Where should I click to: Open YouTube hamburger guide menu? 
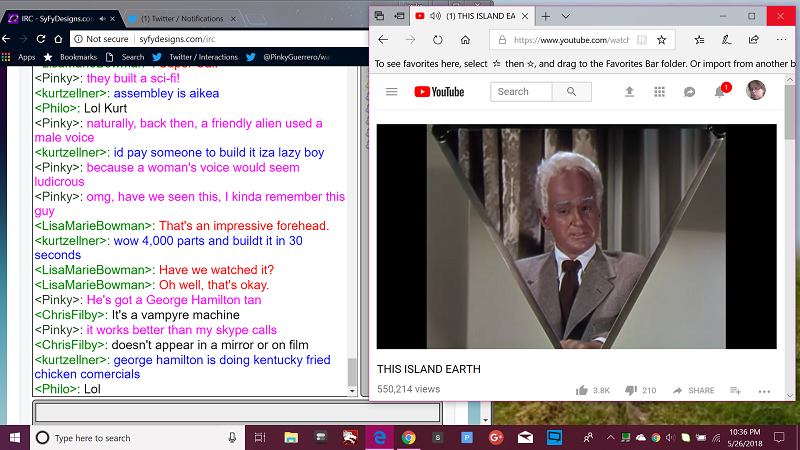pyautogui.click(x=391, y=92)
